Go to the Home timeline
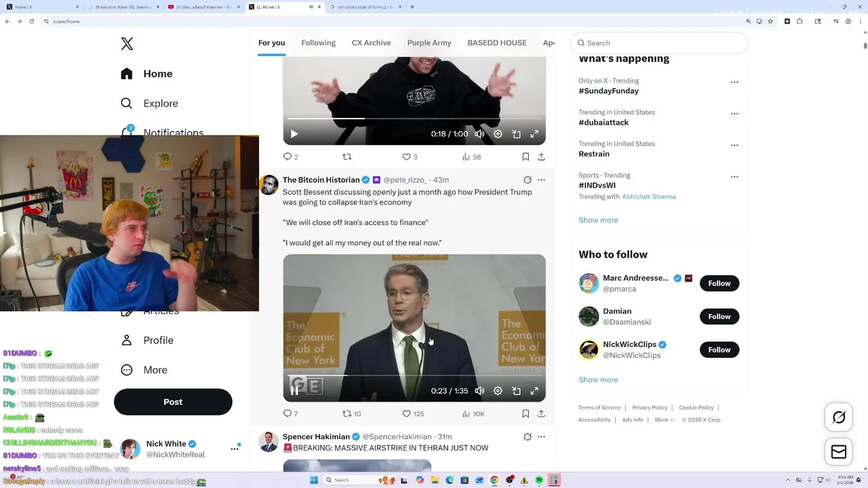Screen dimensions: 868x488 [x=146, y=74]
